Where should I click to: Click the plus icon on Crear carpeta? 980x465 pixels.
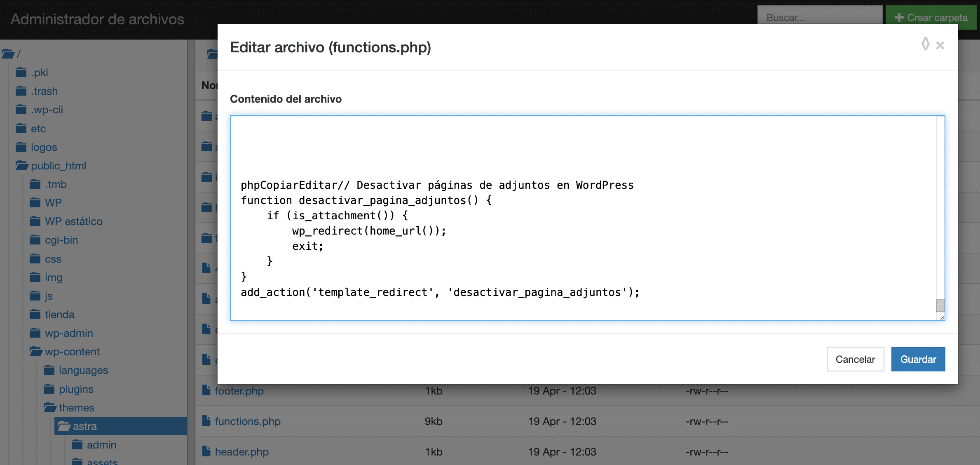click(x=899, y=17)
